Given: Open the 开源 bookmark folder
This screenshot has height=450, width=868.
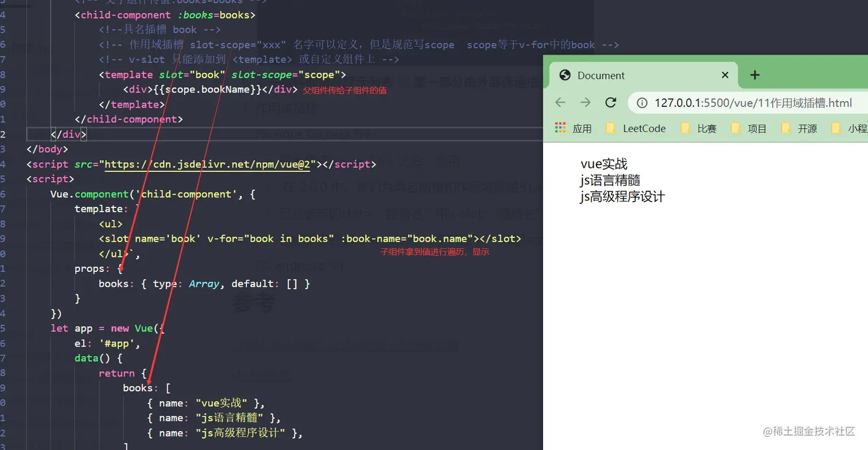Looking at the screenshot, I should pyautogui.click(x=799, y=128).
